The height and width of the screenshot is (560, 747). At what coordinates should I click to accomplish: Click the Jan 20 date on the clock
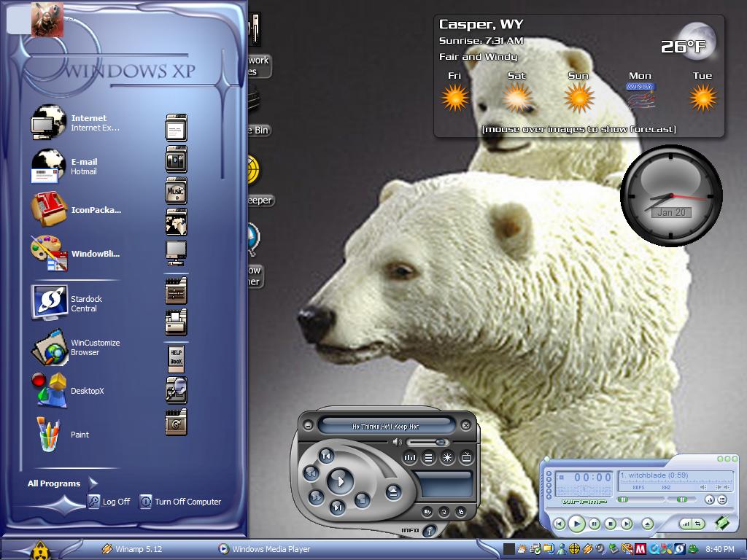tap(671, 212)
